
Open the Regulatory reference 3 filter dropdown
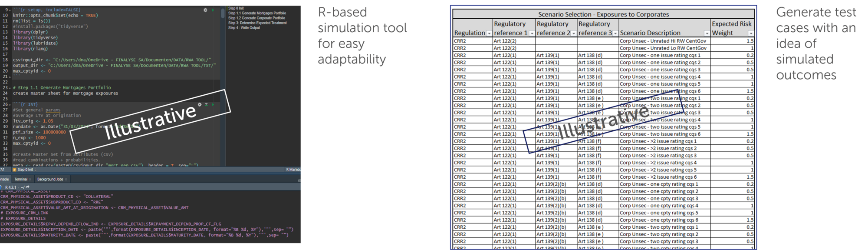click(615, 33)
